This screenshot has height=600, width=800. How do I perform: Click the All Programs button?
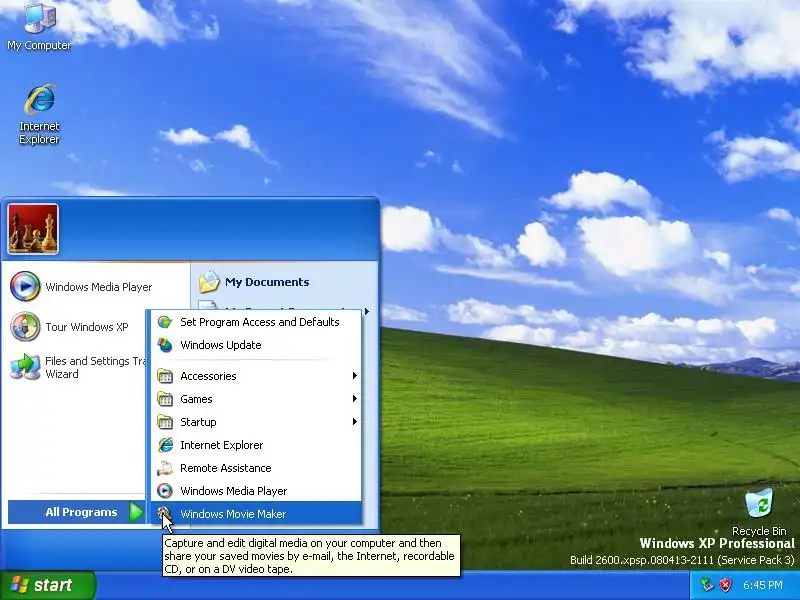click(x=77, y=512)
